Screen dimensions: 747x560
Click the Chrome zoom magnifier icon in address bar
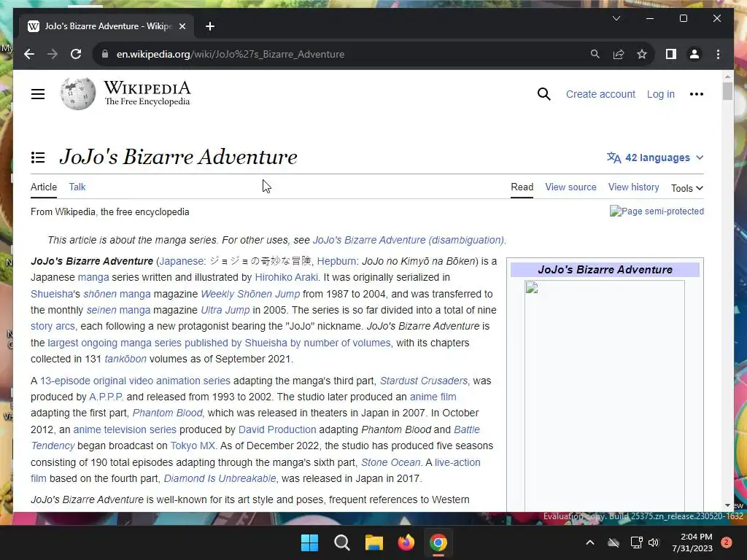[595, 54]
